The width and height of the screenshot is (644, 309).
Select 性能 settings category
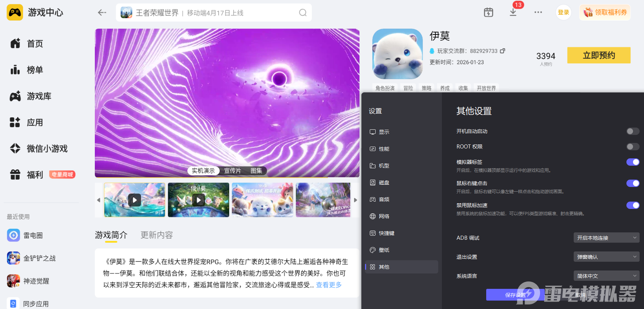click(402, 149)
